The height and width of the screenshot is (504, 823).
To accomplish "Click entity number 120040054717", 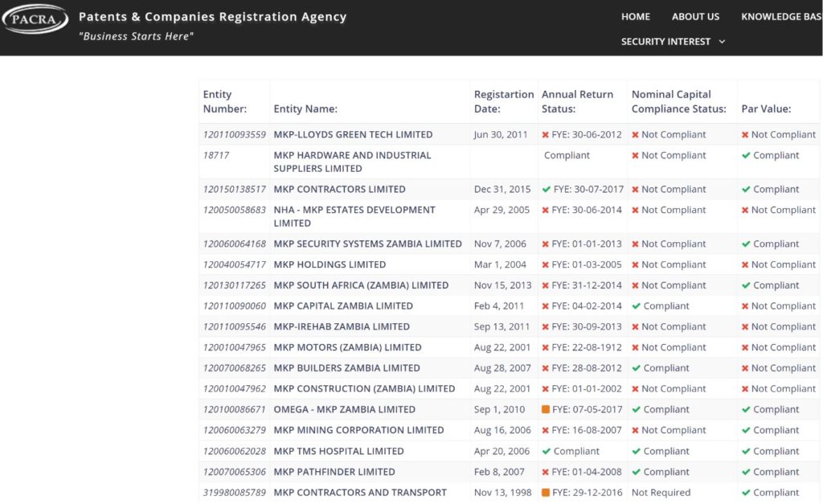I will pyautogui.click(x=235, y=264).
